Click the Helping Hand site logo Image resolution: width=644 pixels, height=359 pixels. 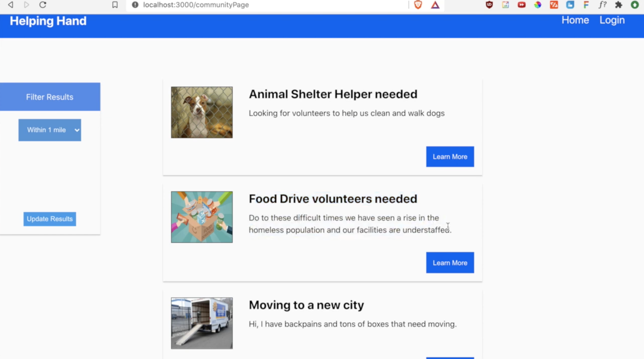(x=48, y=21)
